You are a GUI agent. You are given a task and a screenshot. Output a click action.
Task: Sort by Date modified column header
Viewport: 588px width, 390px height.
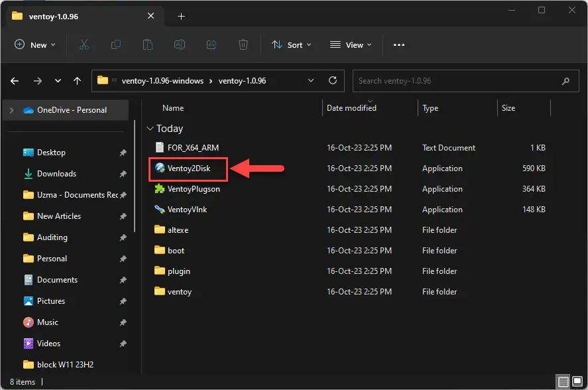click(351, 108)
